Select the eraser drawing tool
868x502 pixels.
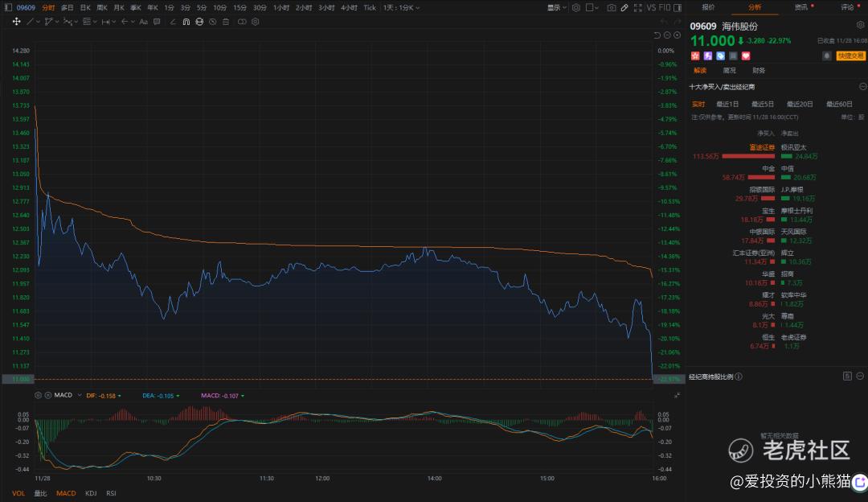[173, 22]
